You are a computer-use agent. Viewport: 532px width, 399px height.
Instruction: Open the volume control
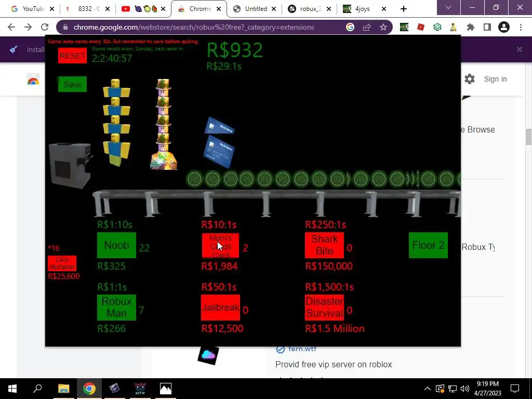pos(465,389)
